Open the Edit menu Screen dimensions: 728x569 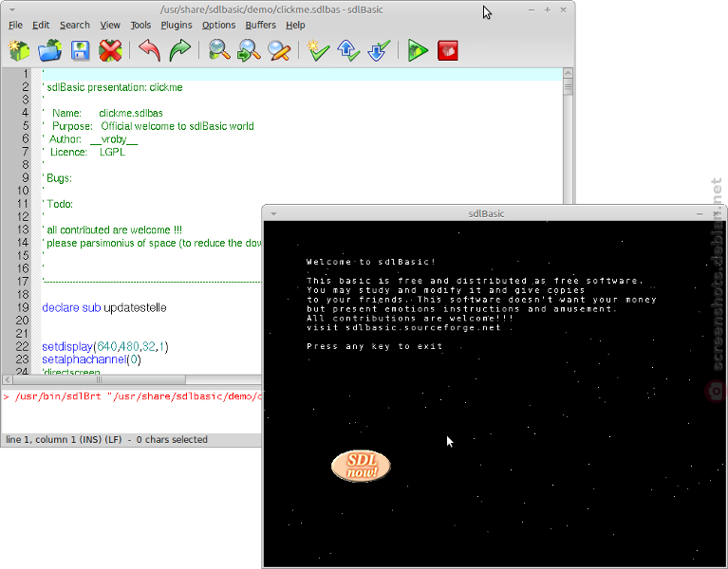(x=41, y=25)
